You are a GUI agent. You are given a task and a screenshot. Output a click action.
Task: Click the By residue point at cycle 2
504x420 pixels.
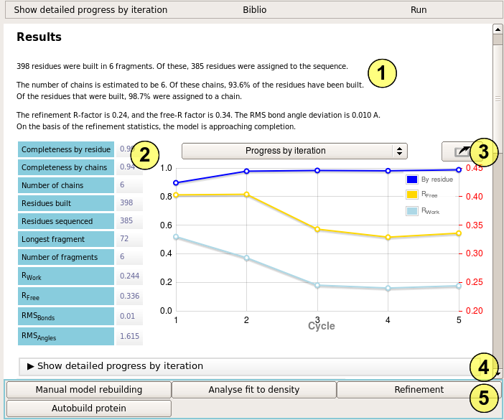pyautogui.click(x=246, y=171)
